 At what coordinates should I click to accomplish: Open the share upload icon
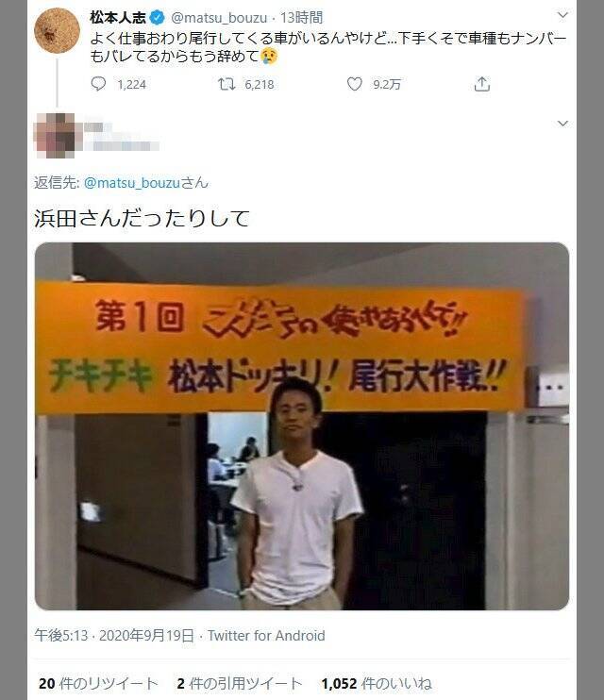click(482, 84)
